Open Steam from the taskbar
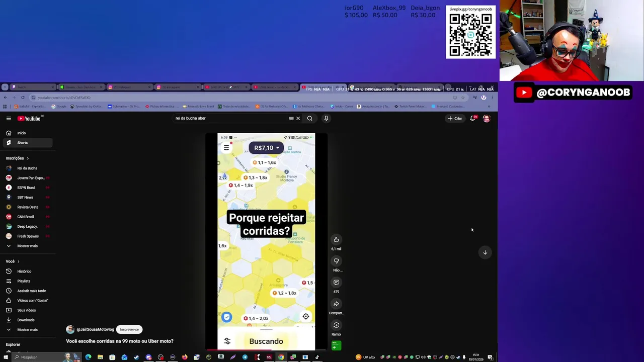This screenshot has height=362, width=644. [x=136, y=357]
